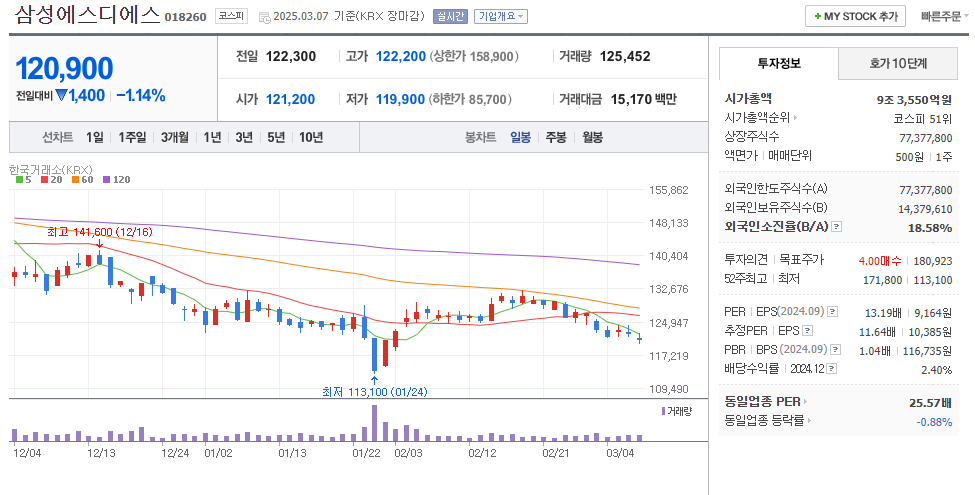Open the 동일업종 PER link

pyautogui.click(x=765, y=402)
